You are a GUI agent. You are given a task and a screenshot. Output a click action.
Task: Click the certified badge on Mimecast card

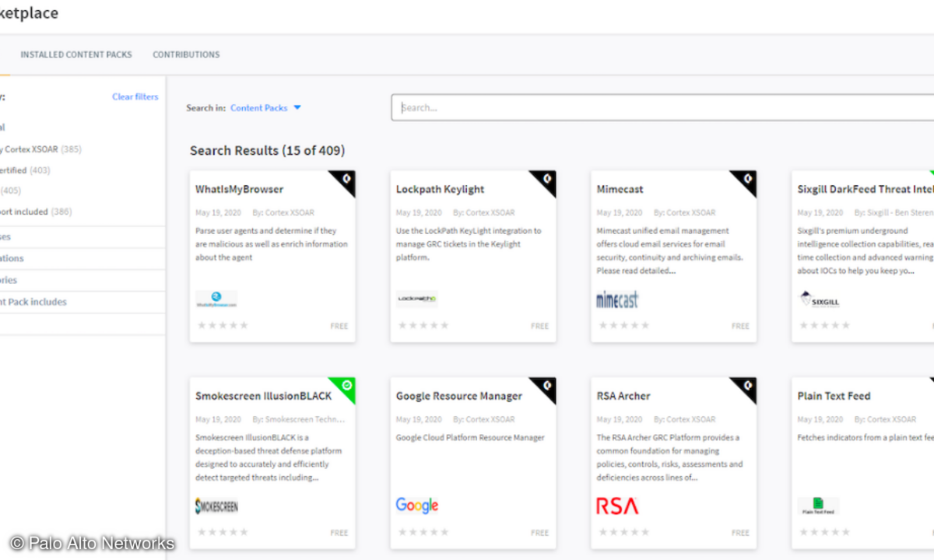point(747,180)
